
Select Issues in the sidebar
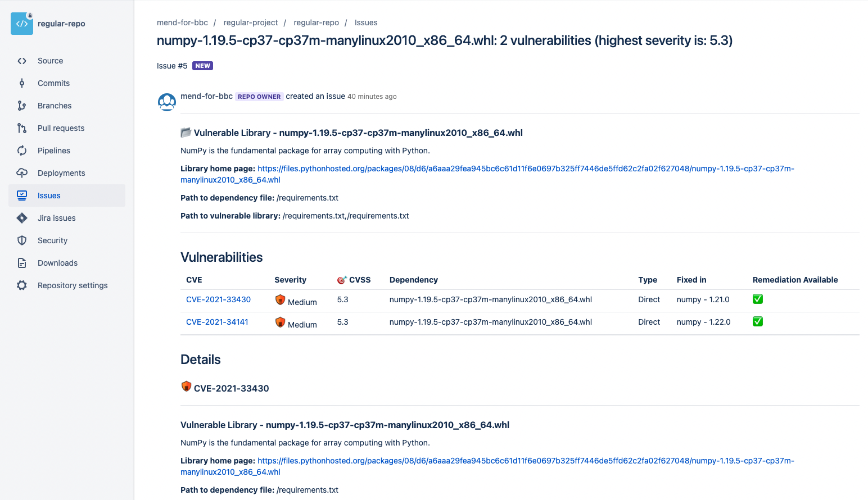point(49,196)
